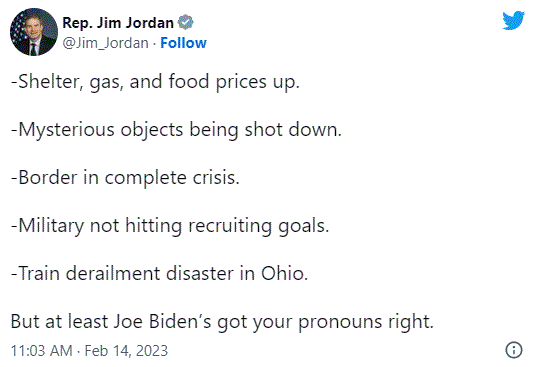Click the Twitter bird logo
Screen dimensions: 540x367
point(513,21)
